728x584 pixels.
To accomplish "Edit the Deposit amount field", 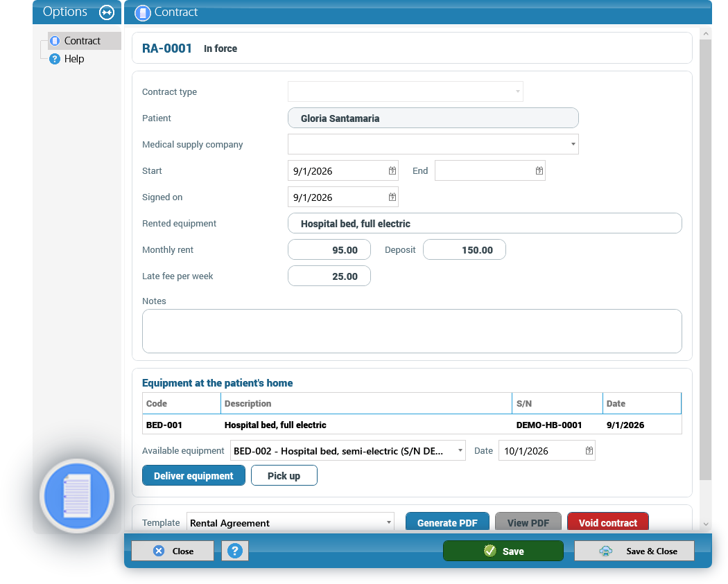I will click(x=465, y=250).
